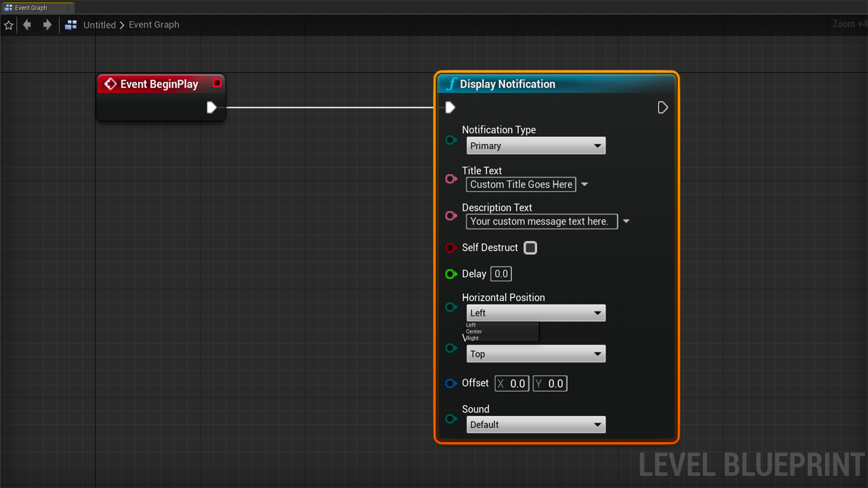This screenshot has height=488, width=868.
Task: Click the Notification Type input pin
Action: click(x=451, y=140)
